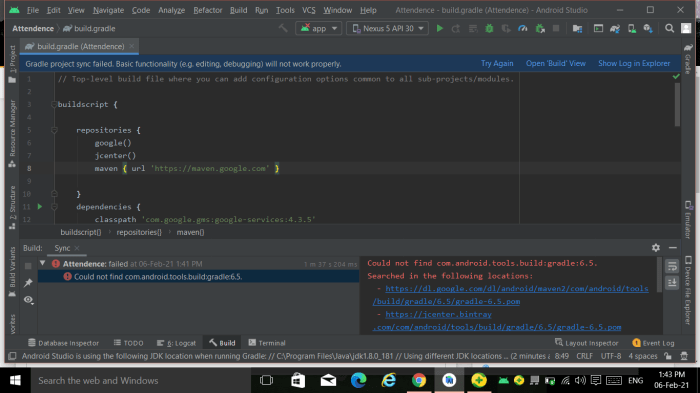The width and height of the screenshot is (700, 393).
Task: Select the Sync tab in Build panel
Action: click(x=62, y=248)
